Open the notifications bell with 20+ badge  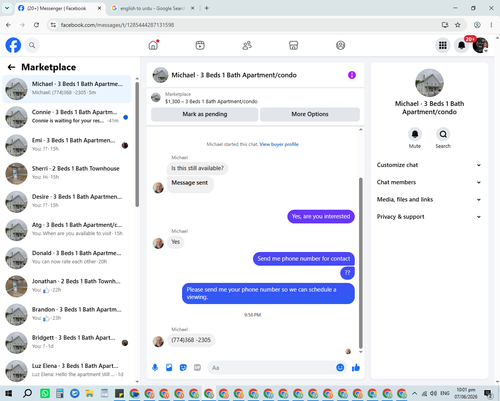[x=462, y=45]
